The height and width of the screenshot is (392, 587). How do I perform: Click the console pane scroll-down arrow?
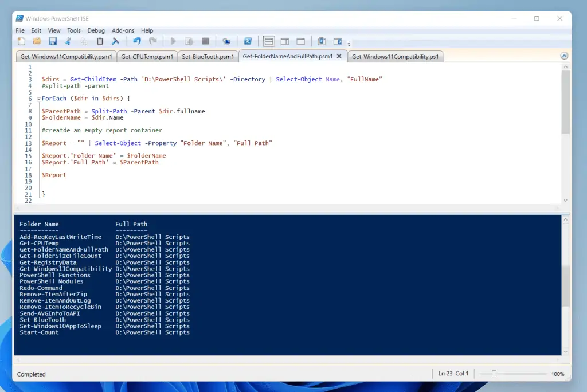click(566, 351)
